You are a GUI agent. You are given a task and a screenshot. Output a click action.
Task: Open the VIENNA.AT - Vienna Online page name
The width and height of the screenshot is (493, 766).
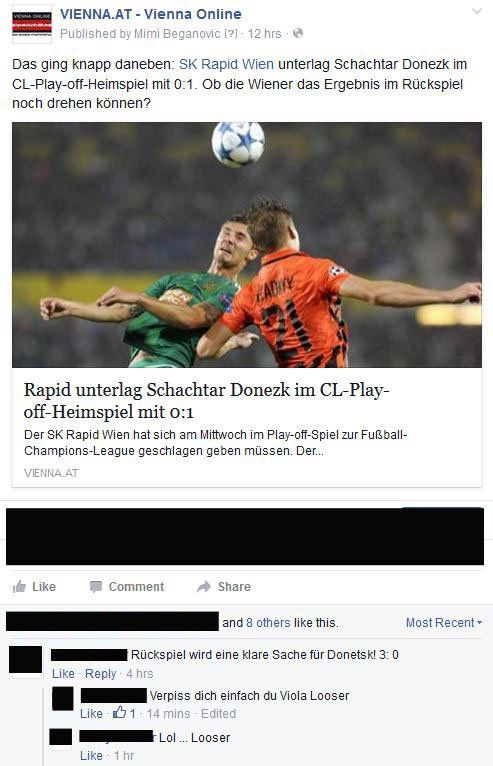click(x=150, y=14)
